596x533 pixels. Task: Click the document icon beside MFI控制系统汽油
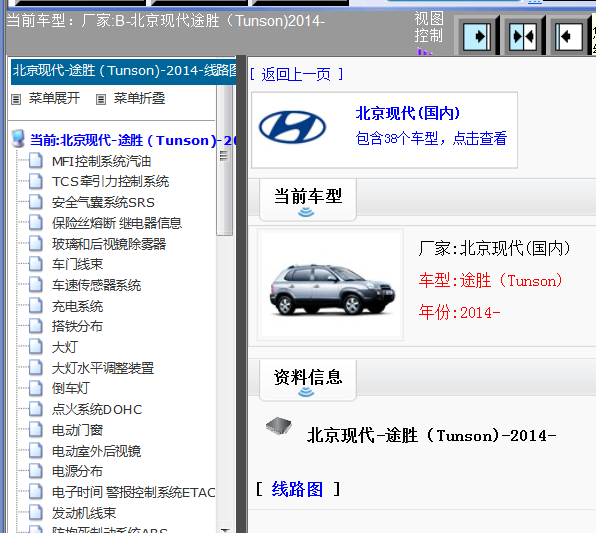(x=36, y=160)
